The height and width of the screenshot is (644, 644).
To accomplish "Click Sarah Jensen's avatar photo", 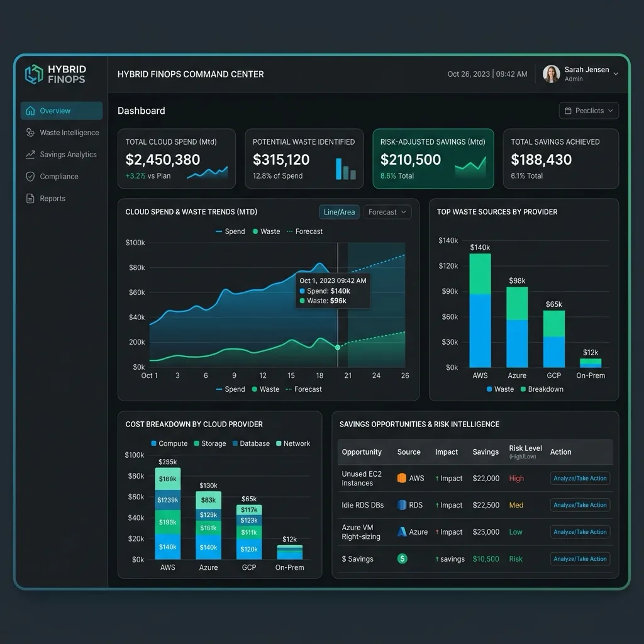I will point(551,74).
